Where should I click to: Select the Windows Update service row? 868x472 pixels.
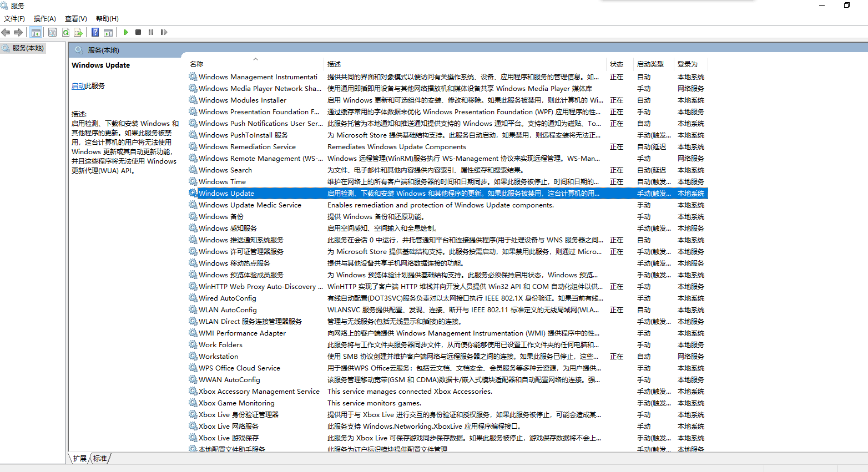click(448, 193)
